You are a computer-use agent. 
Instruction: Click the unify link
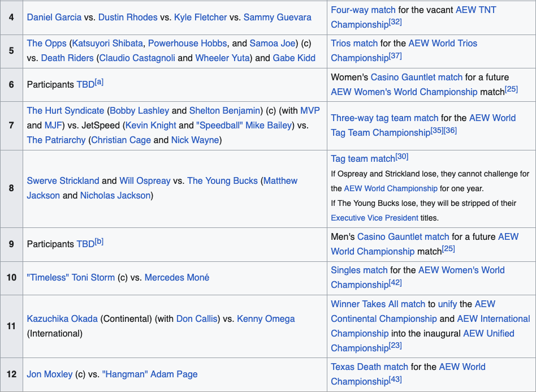coord(447,304)
